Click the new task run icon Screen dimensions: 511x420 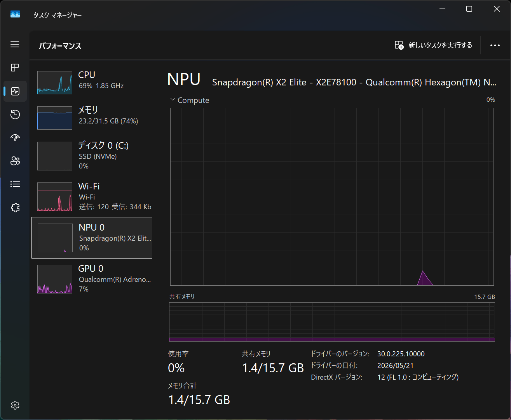(399, 45)
